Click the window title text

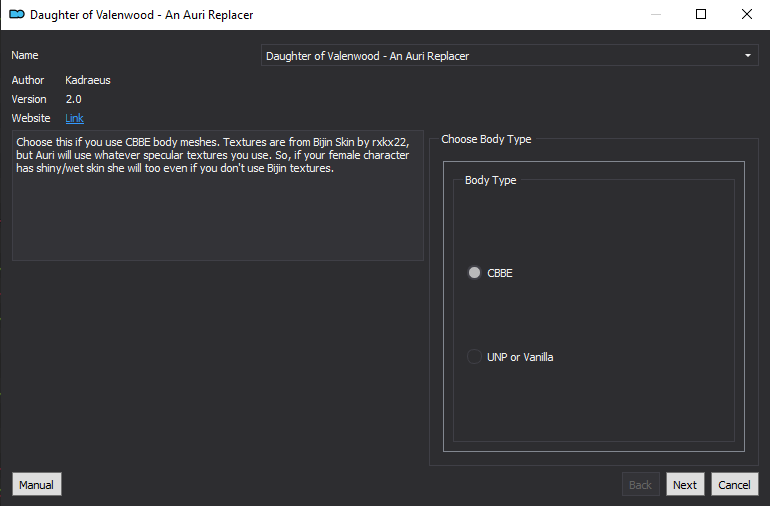point(141,15)
